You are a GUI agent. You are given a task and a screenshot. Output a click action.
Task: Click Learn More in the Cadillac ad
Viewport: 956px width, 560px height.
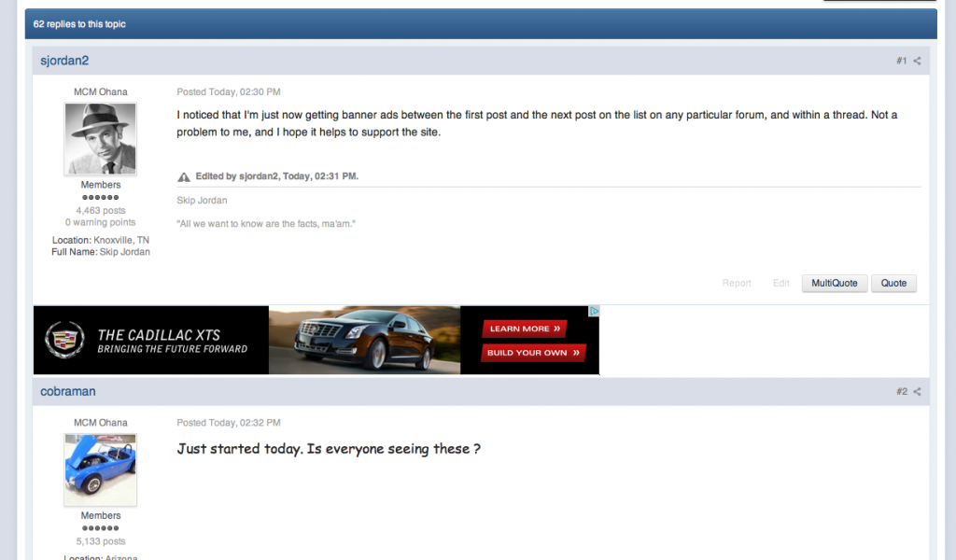525,329
